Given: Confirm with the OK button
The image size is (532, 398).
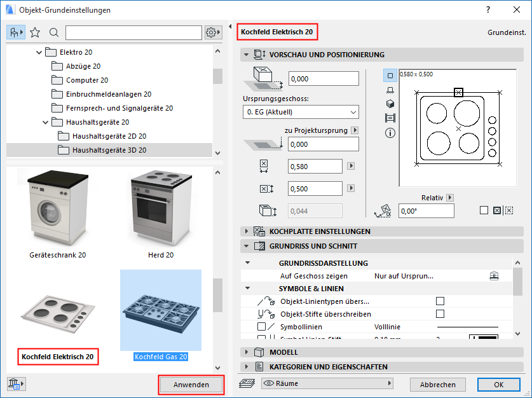Looking at the screenshot, I should point(498,385).
